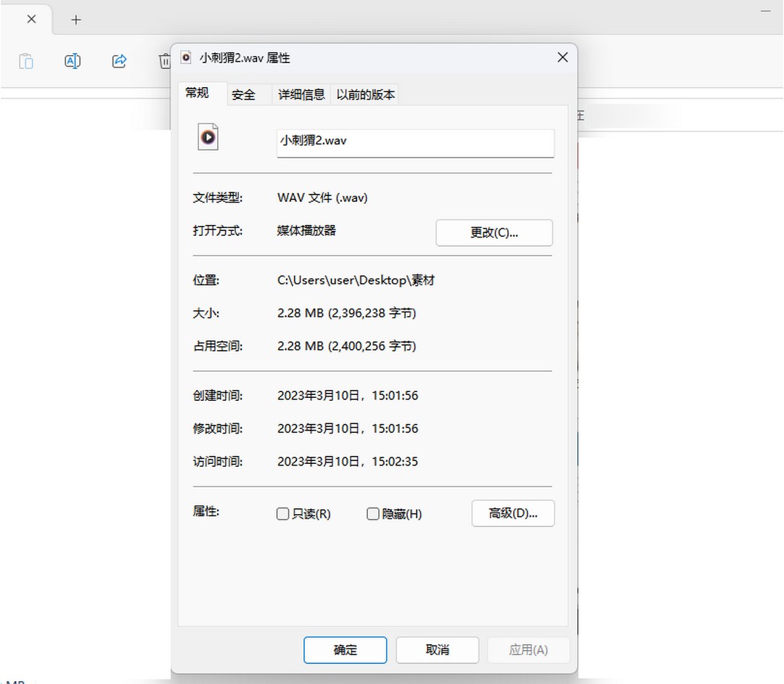784x684 pixels.
Task: Click the small file icon in the dialog title bar
Action: click(x=186, y=57)
